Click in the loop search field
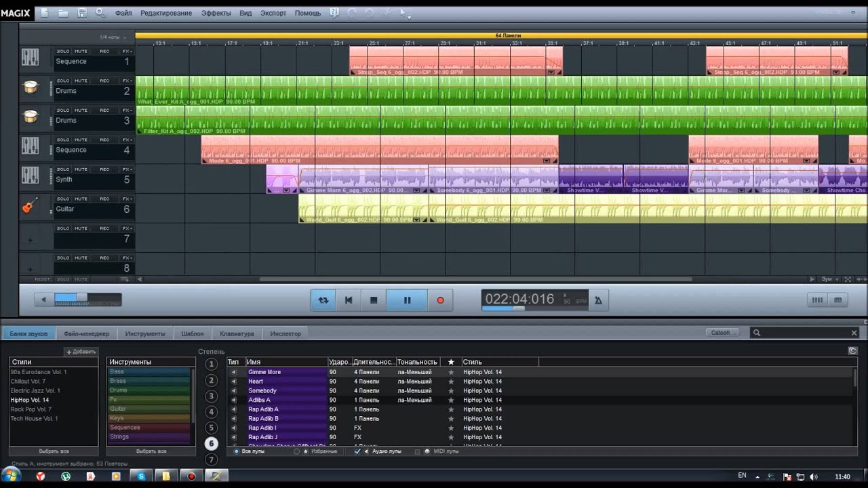The height and width of the screenshot is (488, 868). coord(804,333)
